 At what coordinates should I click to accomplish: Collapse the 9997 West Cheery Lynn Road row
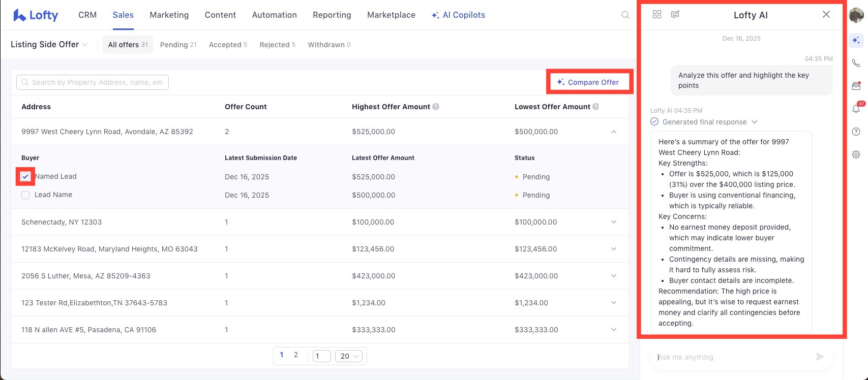click(614, 132)
